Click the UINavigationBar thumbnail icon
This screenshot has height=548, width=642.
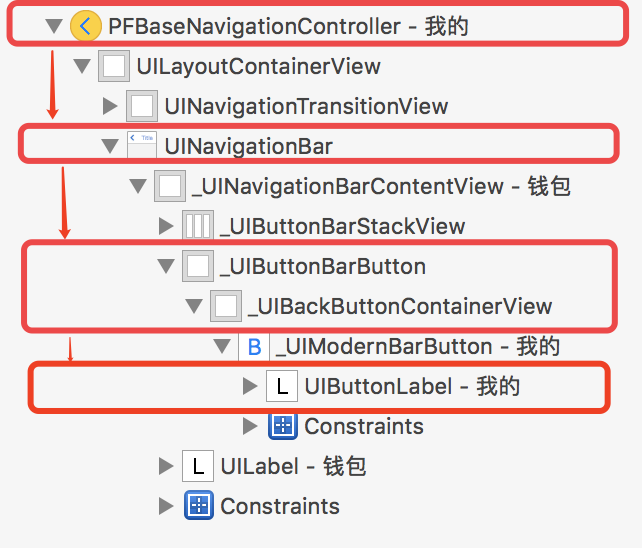[x=142, y=145]
